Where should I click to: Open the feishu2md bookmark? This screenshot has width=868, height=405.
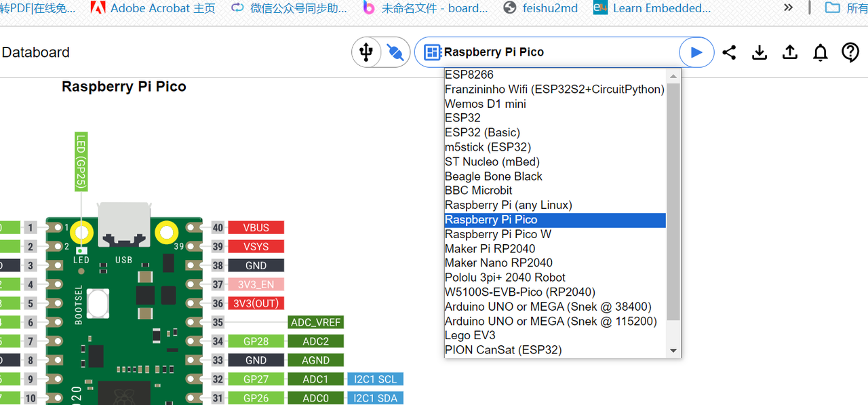point(540,8)
